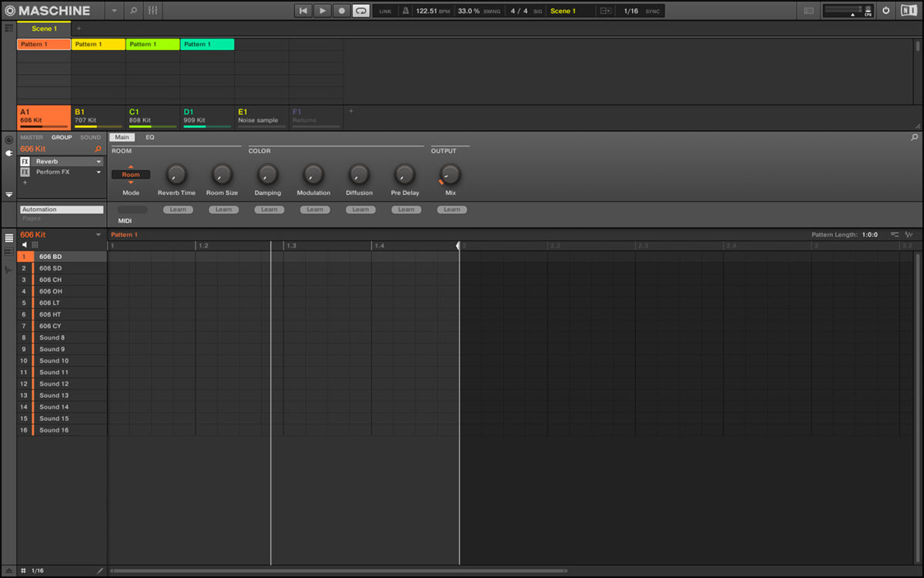The height and width of the screenshot is (578, 924).
Task: Toggle the Loop button in transport
Action: click(x=361, y=11)
